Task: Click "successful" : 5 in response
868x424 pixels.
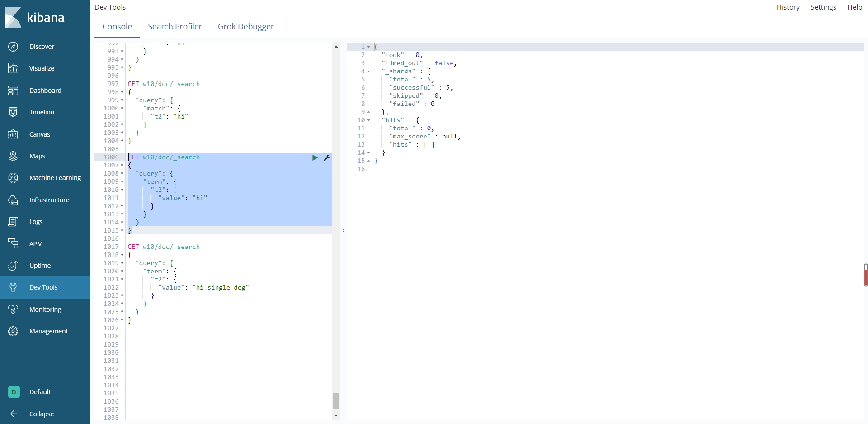Action: click(x=421, y=88)
